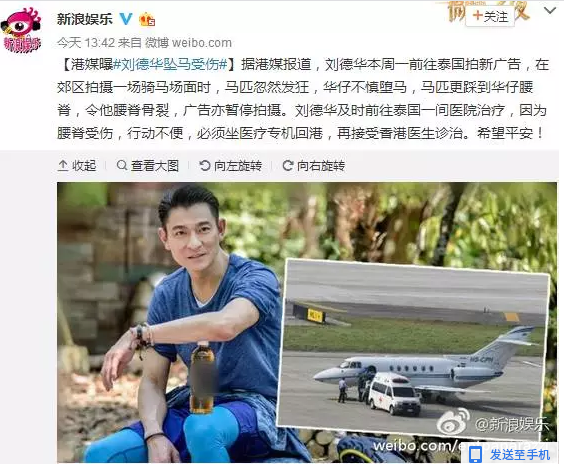
Task: Click the membership crown badge icon
Action: point(147,19)
